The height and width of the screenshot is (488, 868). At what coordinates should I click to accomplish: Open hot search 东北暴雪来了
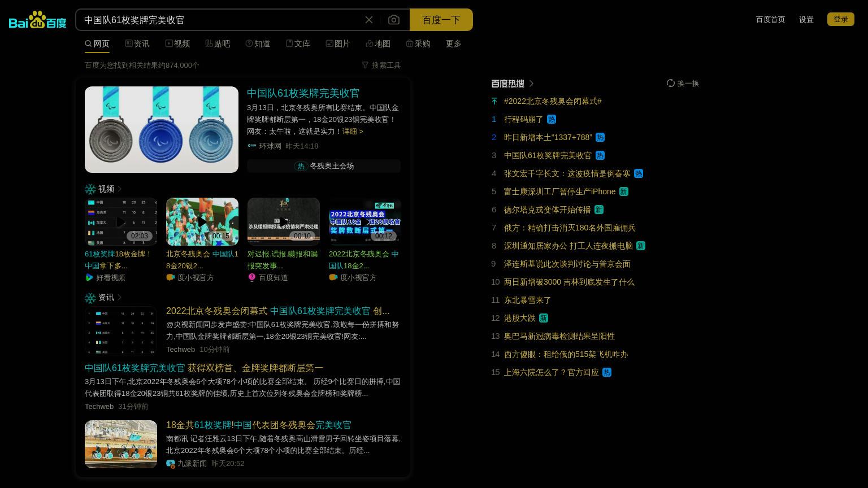[x=528, y=300]
